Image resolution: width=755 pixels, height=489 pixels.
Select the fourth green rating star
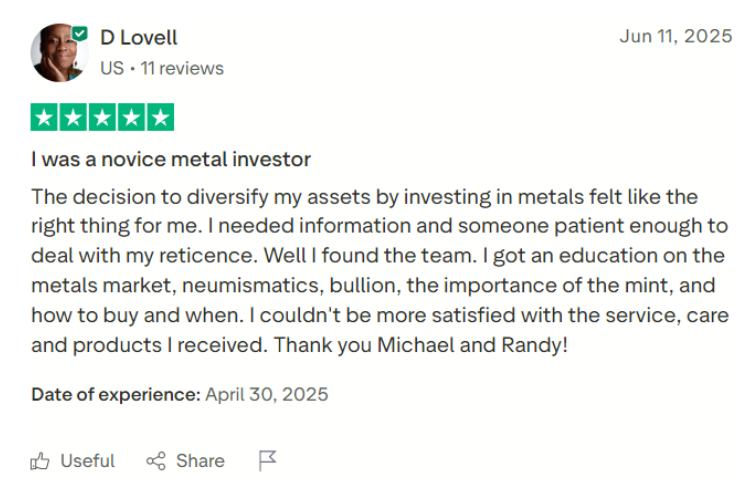click(131, 117)
